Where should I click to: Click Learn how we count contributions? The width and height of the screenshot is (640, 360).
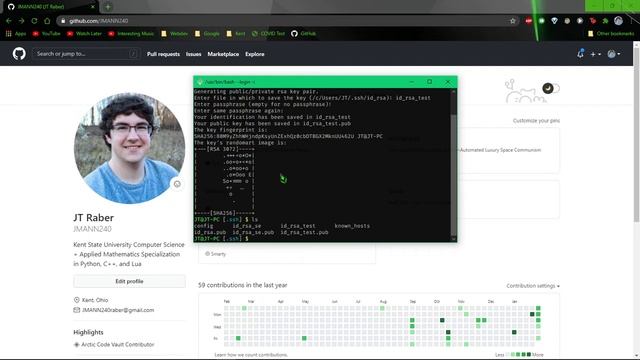(x=251, y=355)
